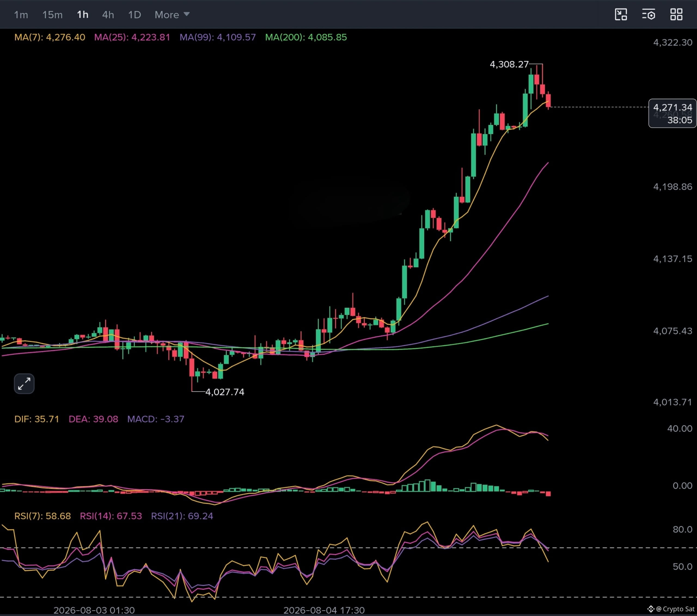
Task: Click the RSI(7): 58.68 label
Action: coord(43,516)
